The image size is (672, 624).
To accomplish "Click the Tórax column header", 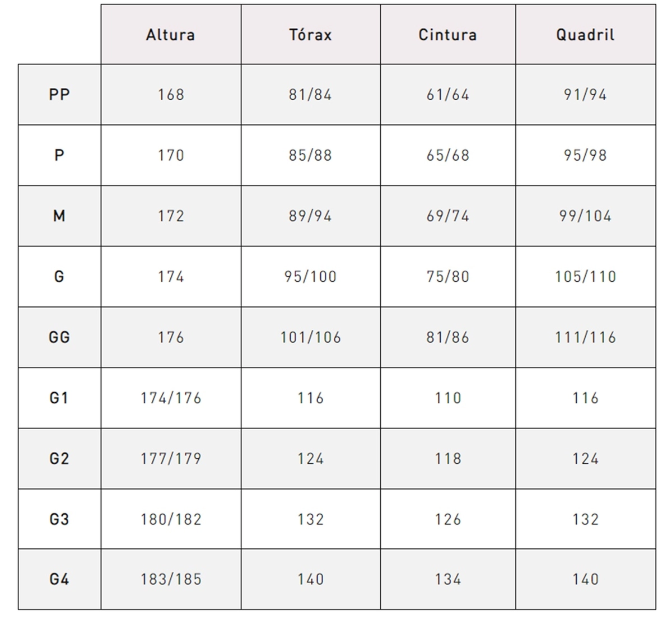I will 311,35.
